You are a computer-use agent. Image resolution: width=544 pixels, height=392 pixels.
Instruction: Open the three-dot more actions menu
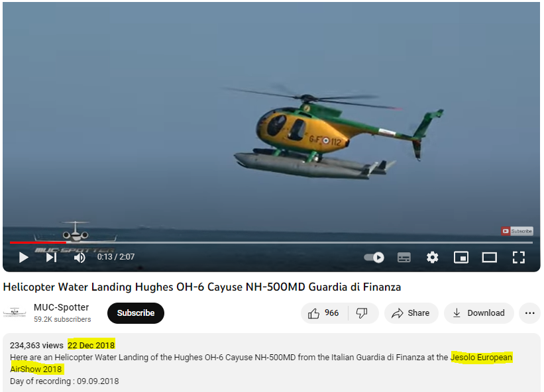pyautogui.click(x=530, y=313)
